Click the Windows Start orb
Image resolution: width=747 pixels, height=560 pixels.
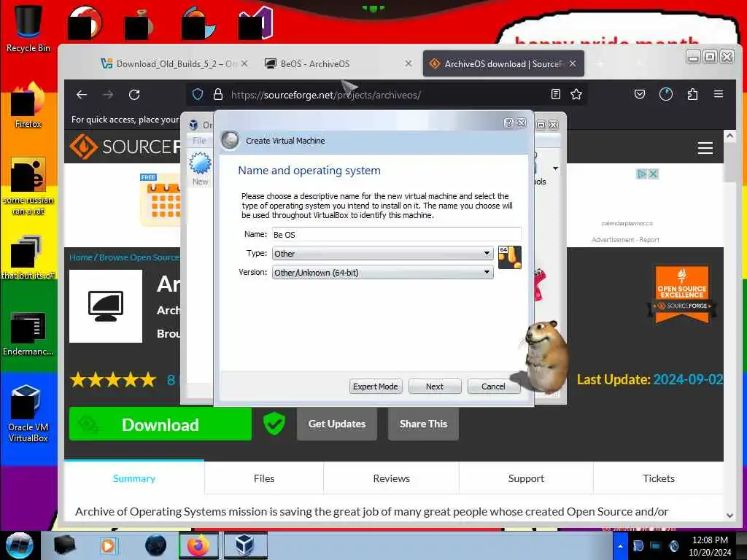[20, 545]
